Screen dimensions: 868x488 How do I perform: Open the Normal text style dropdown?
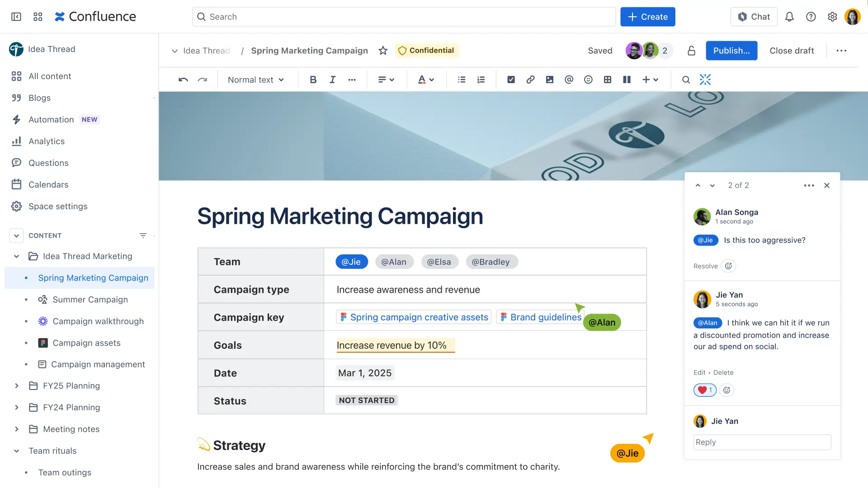[256, 80]
